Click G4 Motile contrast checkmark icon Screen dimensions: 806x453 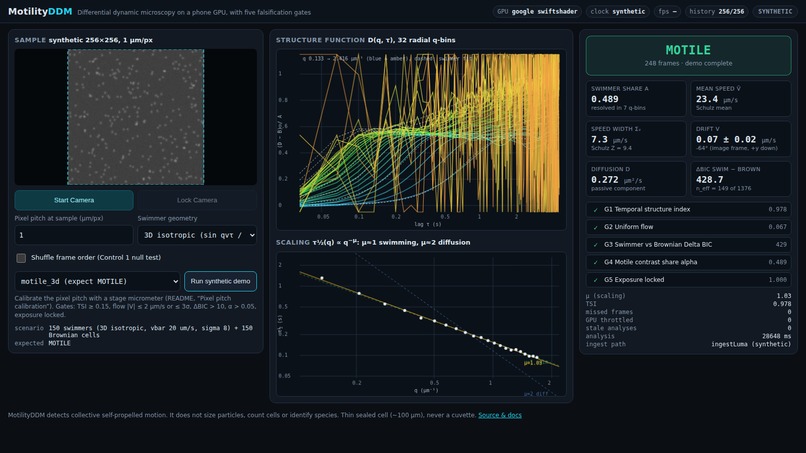[596, 262]
